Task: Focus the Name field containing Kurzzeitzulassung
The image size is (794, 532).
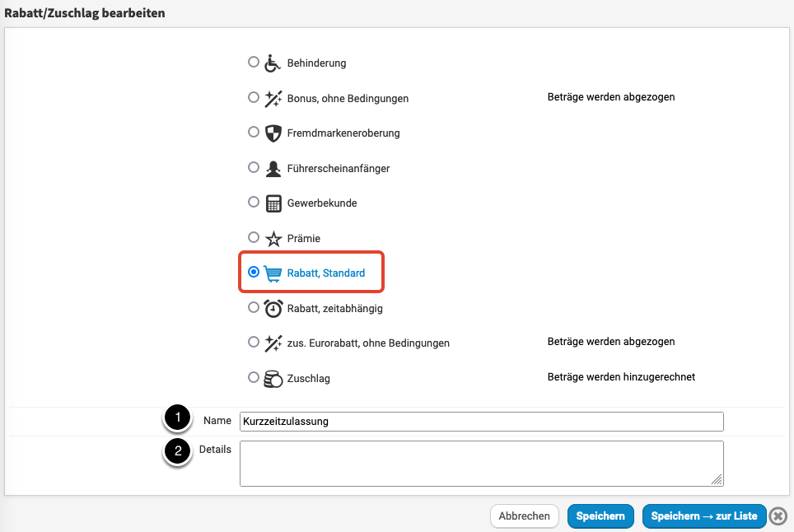Action: click(x=481, y=422)
